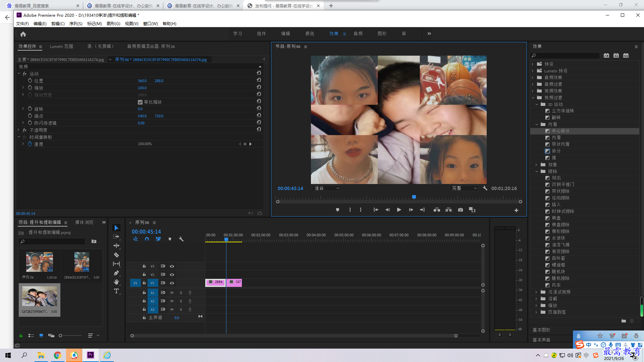Solo audio track A2
Viewport: 644px width, 362px height.
pyautogui.click(x=181, y=301)
